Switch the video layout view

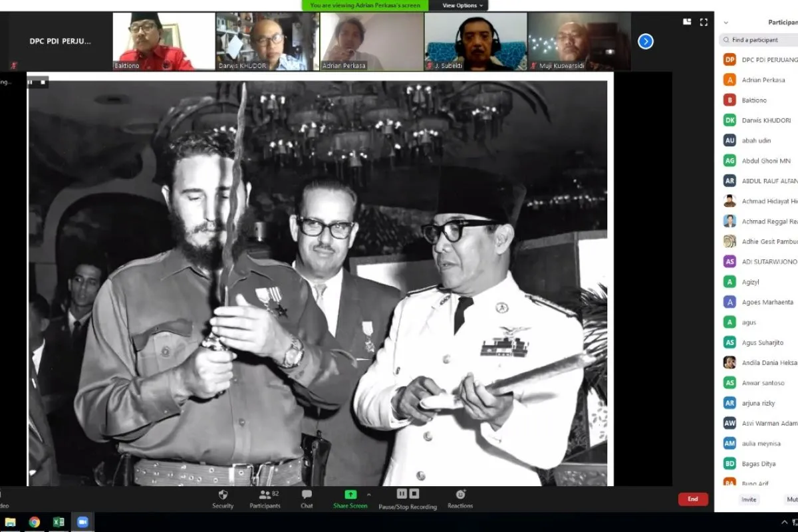687,22
